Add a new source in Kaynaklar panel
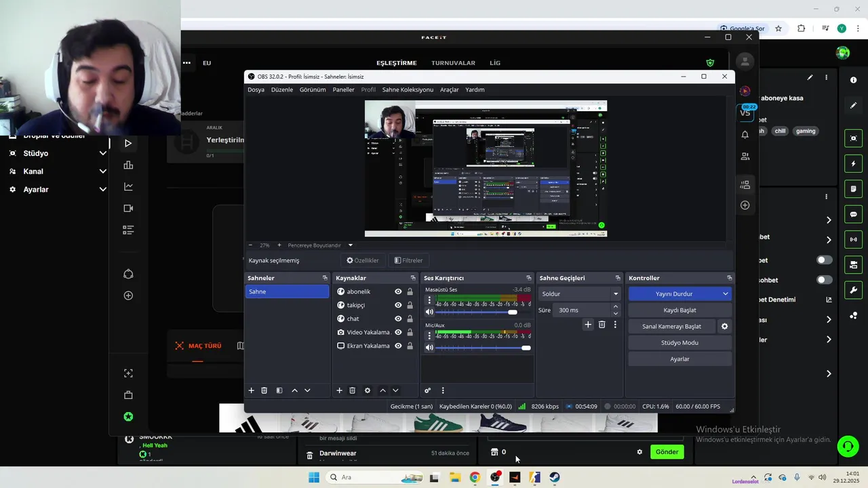Viewport: 868px width, 488px height. click(339, 390)
